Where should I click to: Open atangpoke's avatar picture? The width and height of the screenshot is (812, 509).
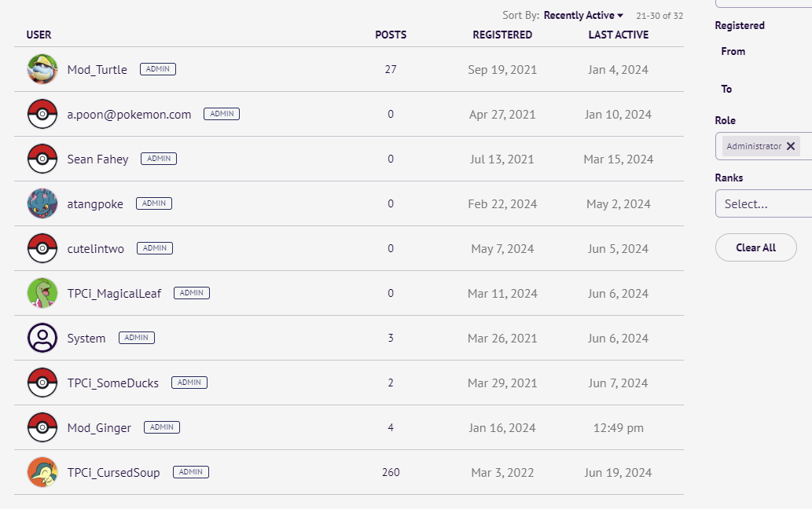(x=42, y=203)
